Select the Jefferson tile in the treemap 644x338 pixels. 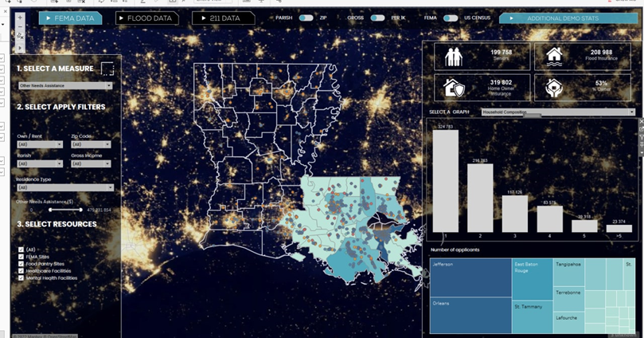[470, 277]
